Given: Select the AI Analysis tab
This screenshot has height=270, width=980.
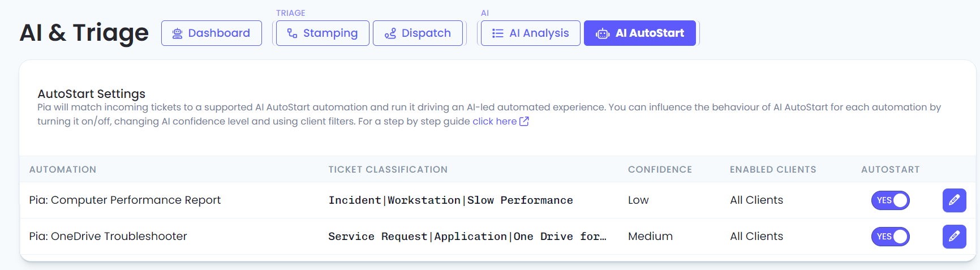Looking at the screenshot, I should coord(530,33).
